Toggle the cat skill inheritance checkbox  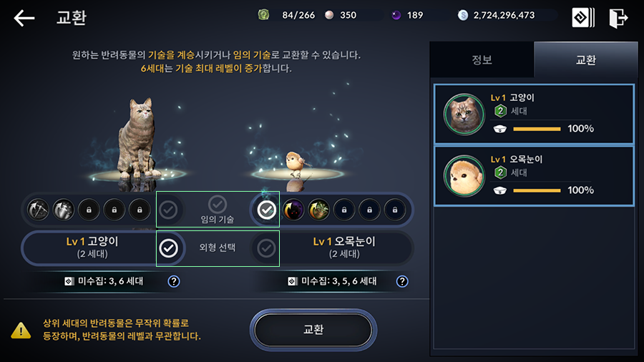click(168, 210)
